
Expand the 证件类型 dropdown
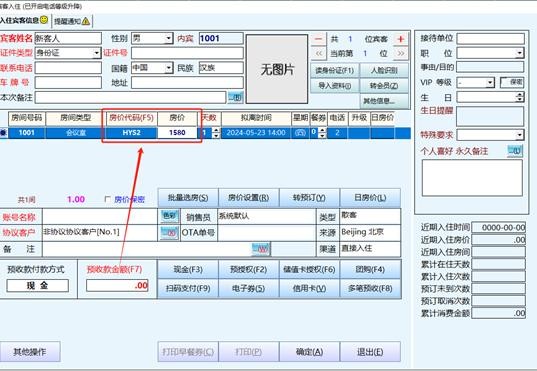[x=97, y=53]
